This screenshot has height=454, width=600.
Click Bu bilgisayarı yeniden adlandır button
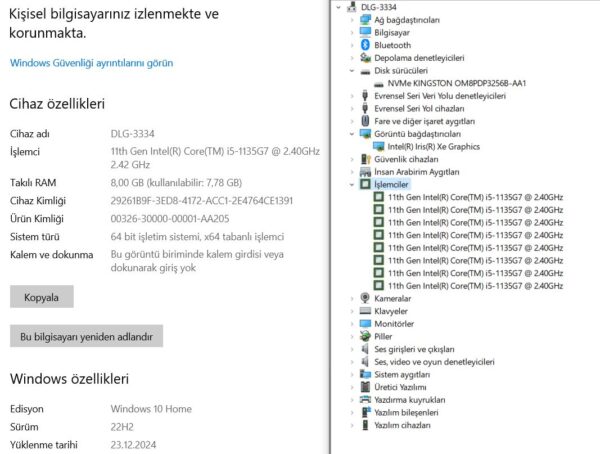point(86,336)
